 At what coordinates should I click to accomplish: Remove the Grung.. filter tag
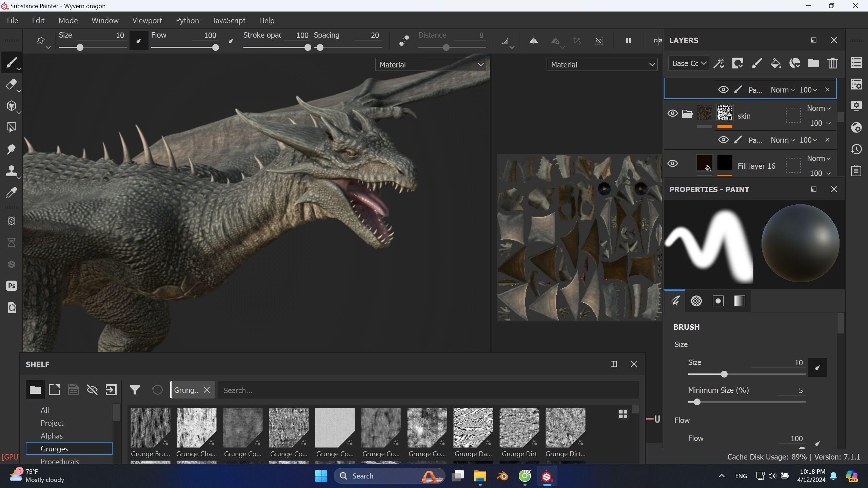[x=207, y=390]
